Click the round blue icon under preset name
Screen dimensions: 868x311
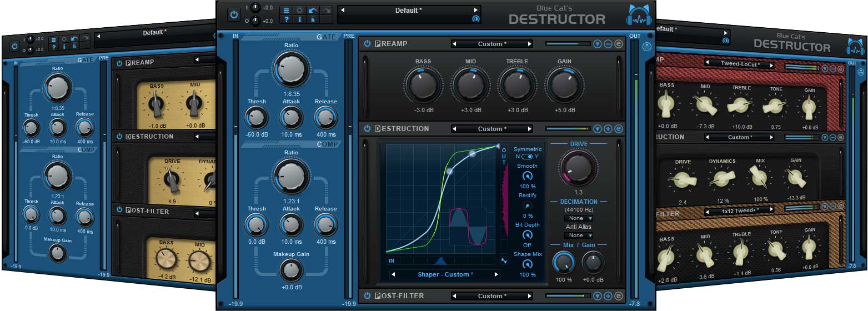click(475, 19)
